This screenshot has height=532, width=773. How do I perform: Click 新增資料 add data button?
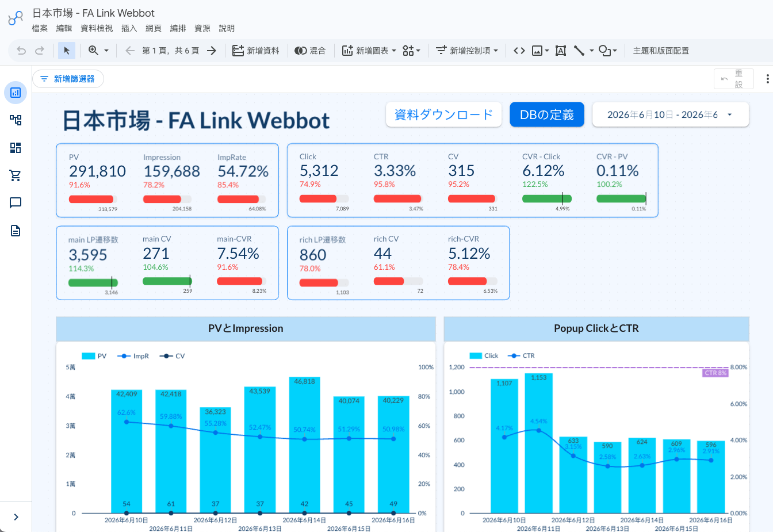[x=256, y=51]
